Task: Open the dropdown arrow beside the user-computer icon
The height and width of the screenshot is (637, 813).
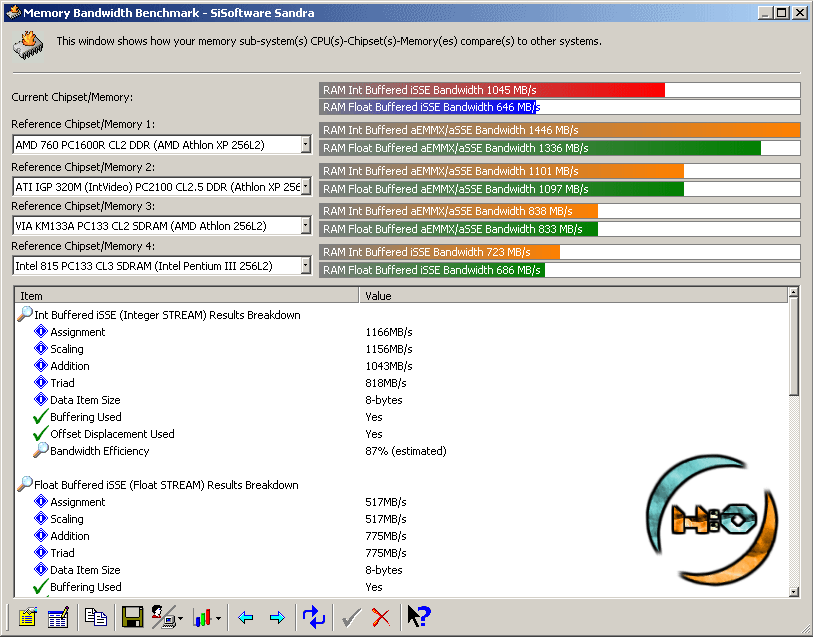Action: coord(180,618)
